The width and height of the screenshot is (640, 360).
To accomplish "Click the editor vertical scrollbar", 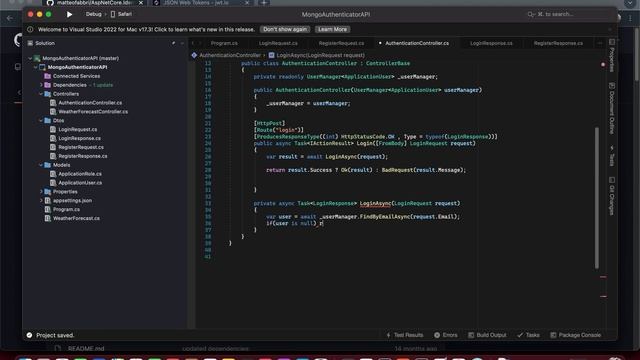I will [597, 198].
